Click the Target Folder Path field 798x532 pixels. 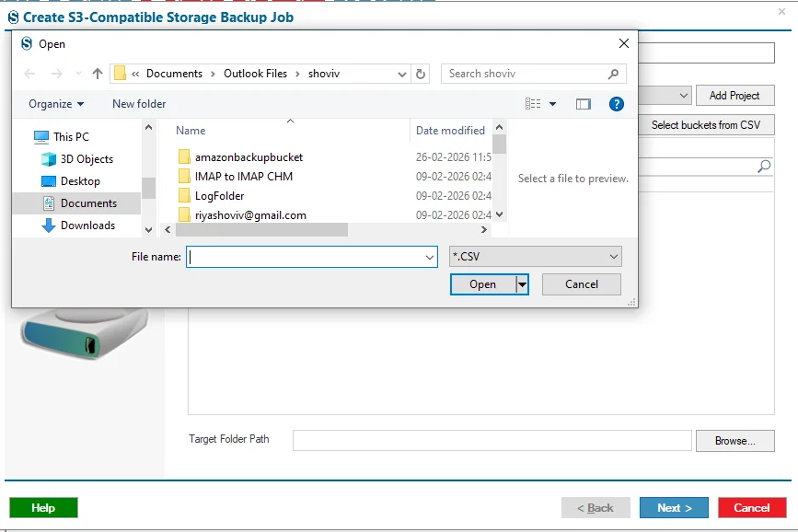pos(492,441)
